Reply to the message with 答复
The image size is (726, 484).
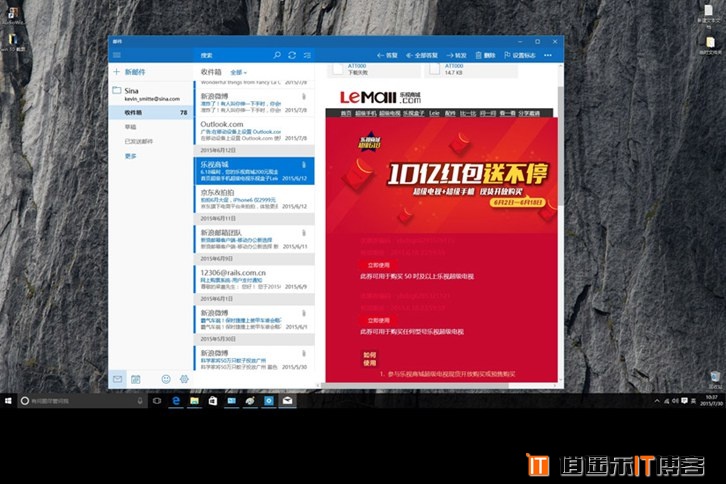coord(387,55)
